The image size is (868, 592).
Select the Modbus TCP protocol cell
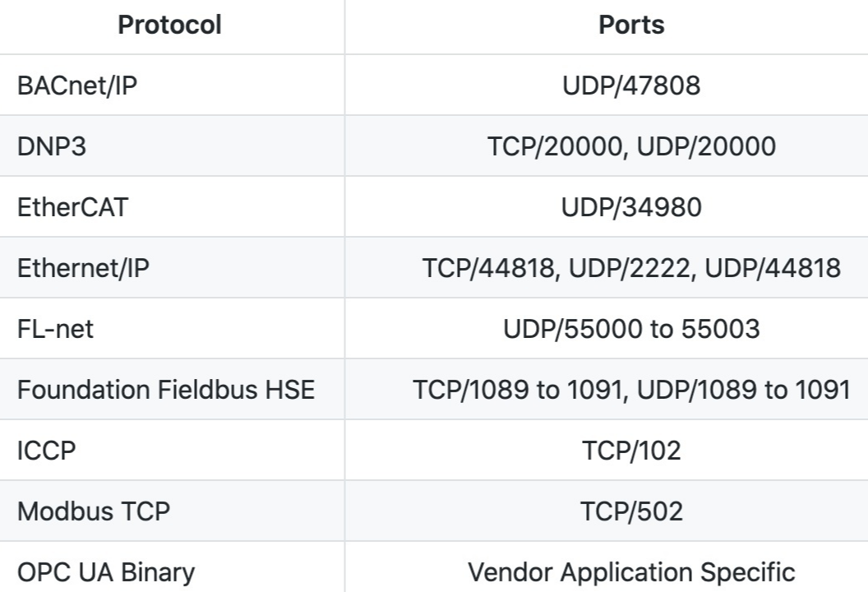pyautogui.click(x=172, y=511)
